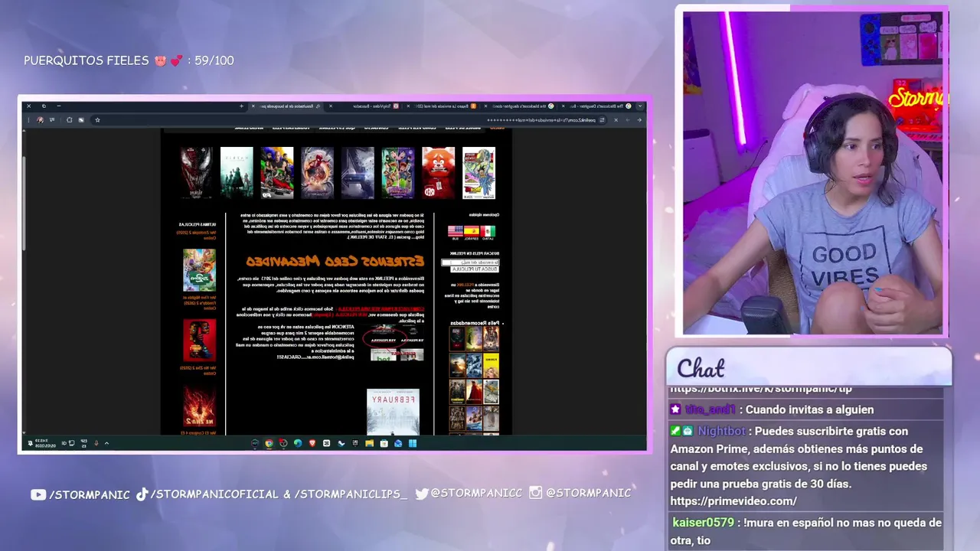This screenshot has height=551, width=980.
Task: Open the Steam taskbar icon
Action: [x=341, y=443]
